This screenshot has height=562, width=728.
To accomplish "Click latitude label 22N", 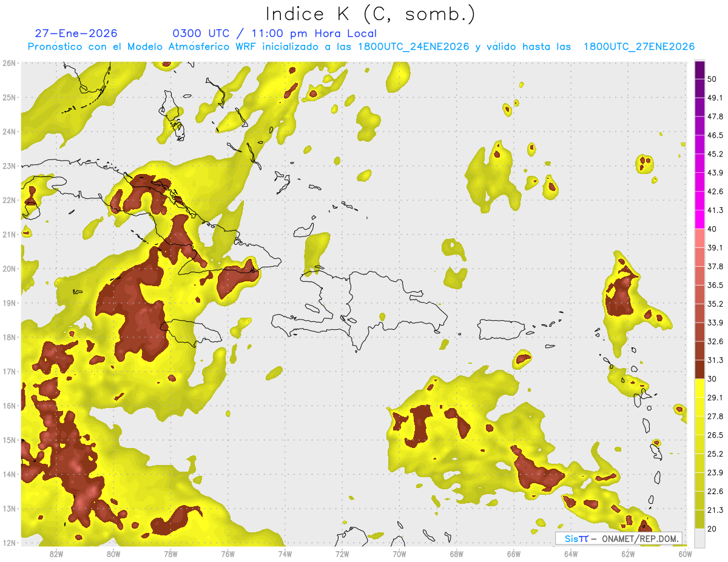I will pyautogui.click(x=9, y=200).
